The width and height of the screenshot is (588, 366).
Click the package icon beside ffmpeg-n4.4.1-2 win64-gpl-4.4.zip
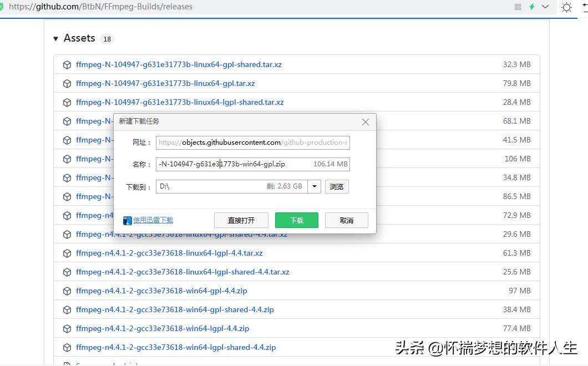67,291
